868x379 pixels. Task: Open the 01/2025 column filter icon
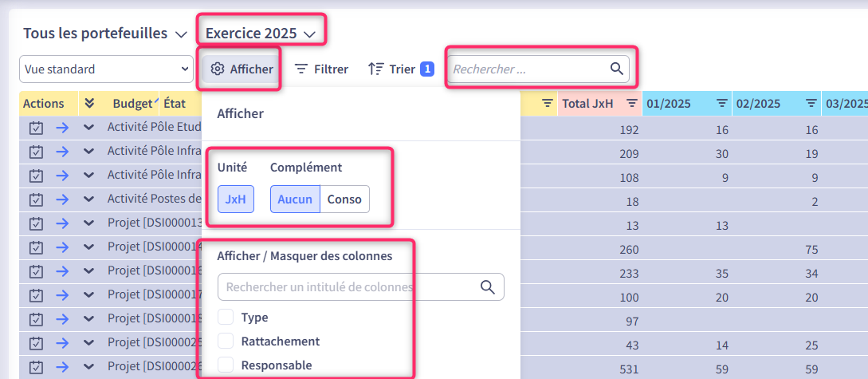click(x=721, y=103)
